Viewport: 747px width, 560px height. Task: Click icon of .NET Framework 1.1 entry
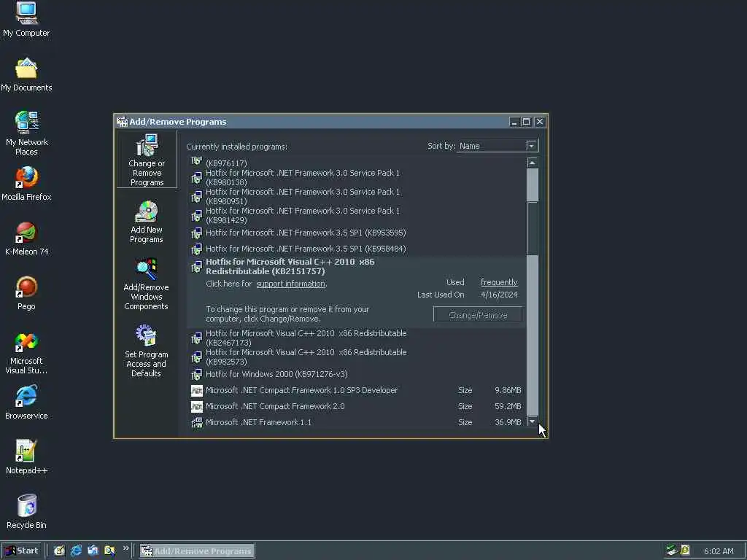(x=197, y=422)
